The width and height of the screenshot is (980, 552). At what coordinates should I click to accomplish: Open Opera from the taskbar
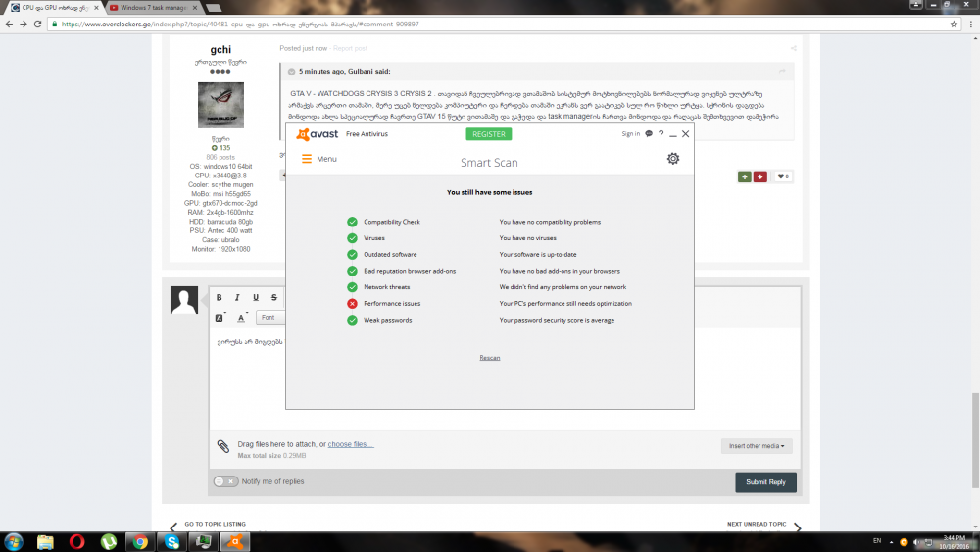tap(76, 541)
